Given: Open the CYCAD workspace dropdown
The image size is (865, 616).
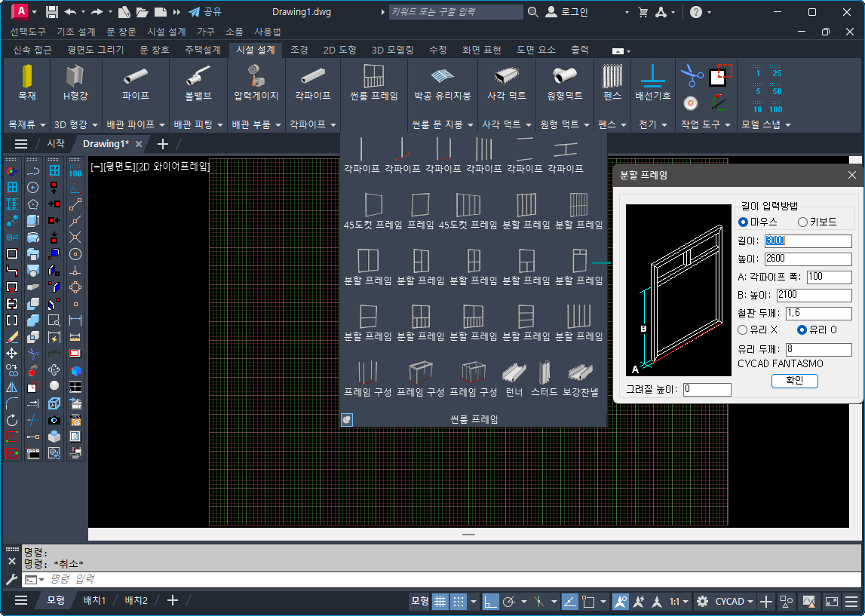Looking at the screenshot, I should pos(735,601).
